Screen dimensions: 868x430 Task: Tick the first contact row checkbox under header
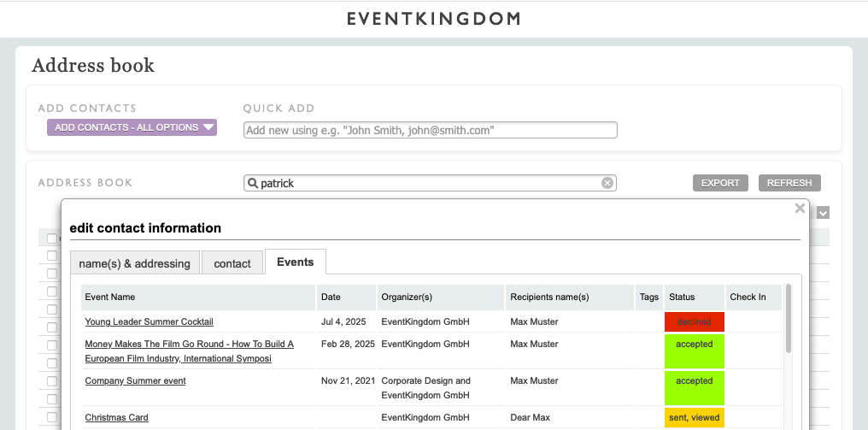coord(52,256)
